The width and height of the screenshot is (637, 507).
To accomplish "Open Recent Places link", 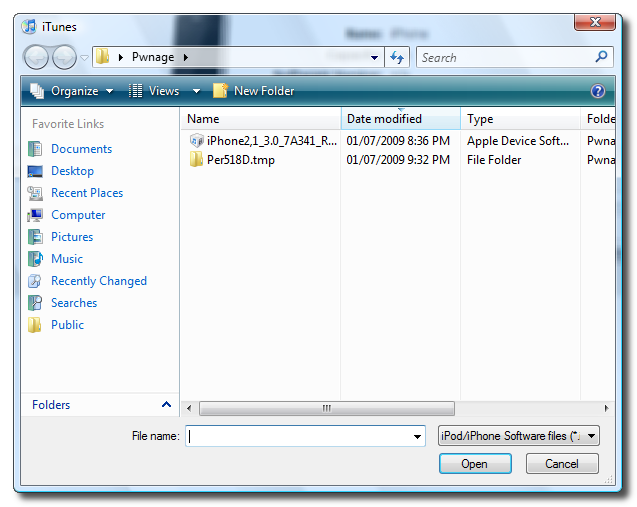I will (x=87, y=193).
